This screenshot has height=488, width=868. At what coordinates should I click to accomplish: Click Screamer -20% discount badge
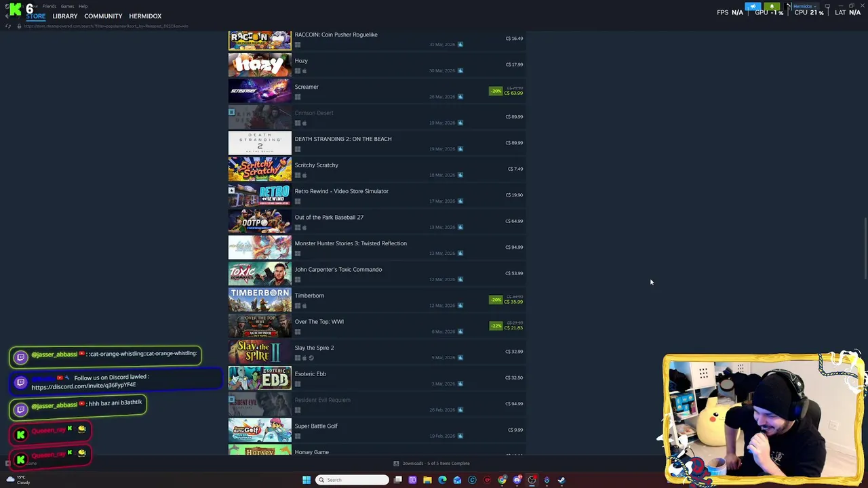pyautogui.click(x=496, y=91)
